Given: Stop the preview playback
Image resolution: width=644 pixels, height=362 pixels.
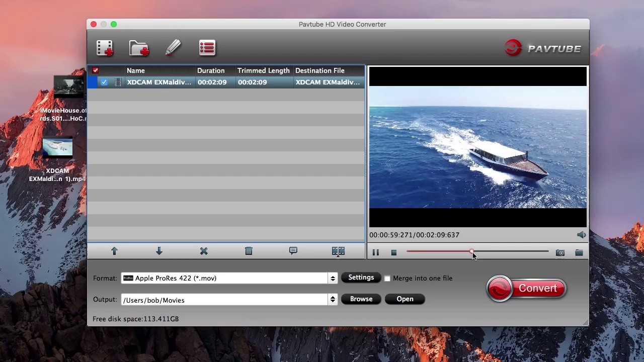Looking at the screenshot, I should pyautogui.click(x=394, y=252).
